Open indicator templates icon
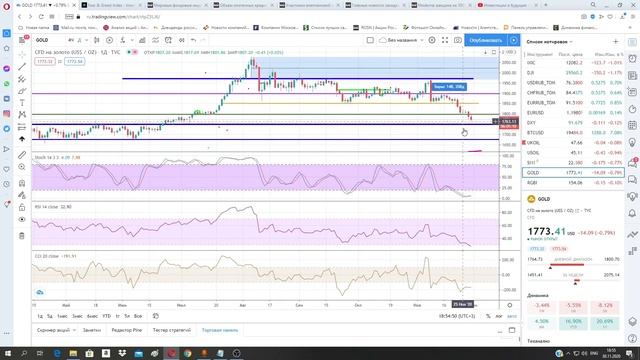 pos(156,40)
